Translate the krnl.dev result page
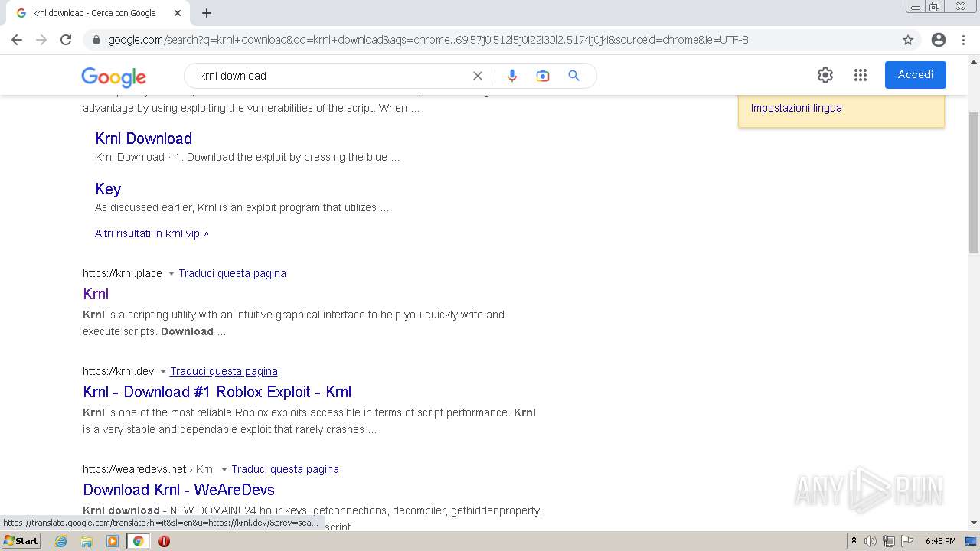 point(224,371)
